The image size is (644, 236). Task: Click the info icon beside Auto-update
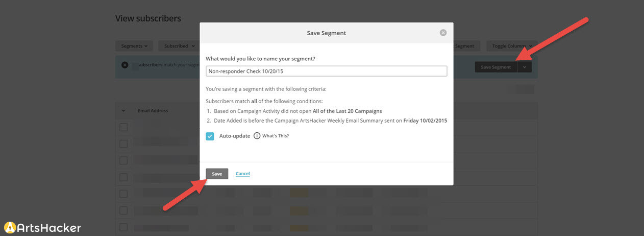257,136
